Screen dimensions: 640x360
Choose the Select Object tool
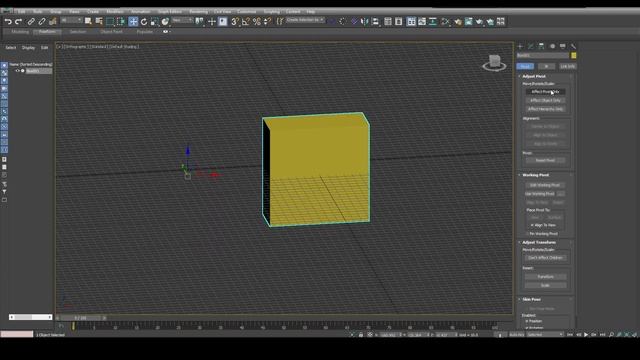88,21
